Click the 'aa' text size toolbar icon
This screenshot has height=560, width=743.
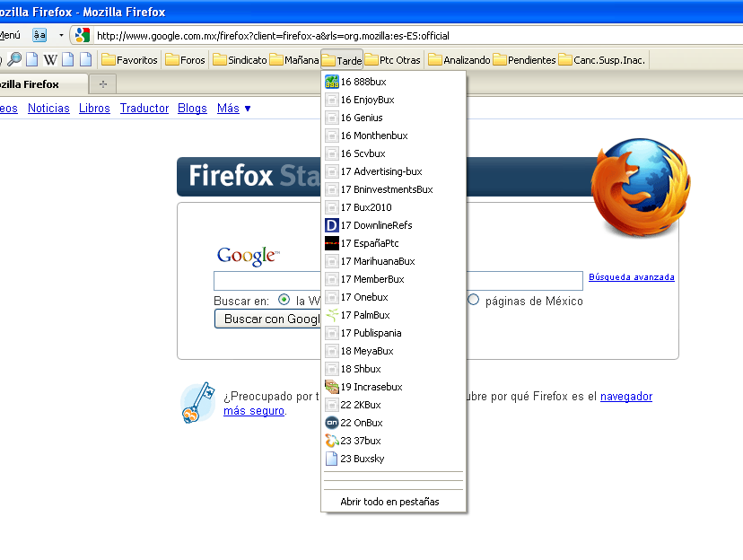(39, 35)
